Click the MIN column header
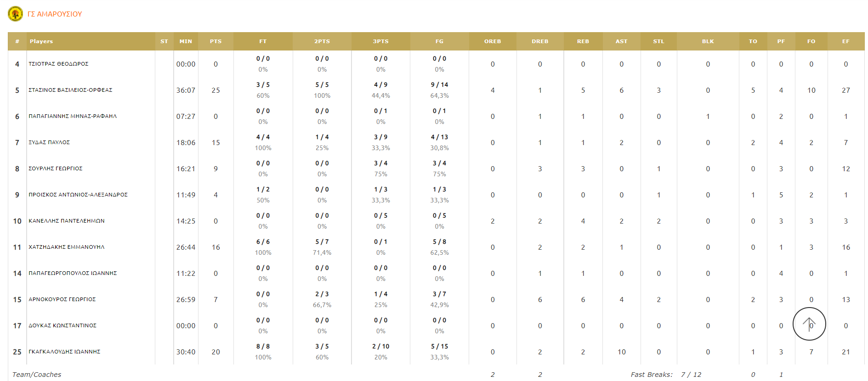The height and width of the screenshot is (381, 868). [186, 41]
